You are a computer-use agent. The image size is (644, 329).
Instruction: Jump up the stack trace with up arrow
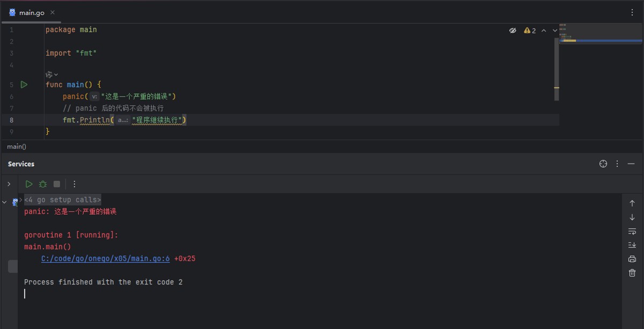pos(632,203)
